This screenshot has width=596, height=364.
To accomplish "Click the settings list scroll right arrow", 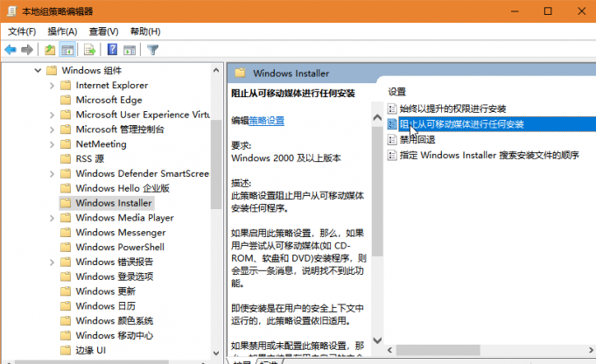I will (591, 350).
